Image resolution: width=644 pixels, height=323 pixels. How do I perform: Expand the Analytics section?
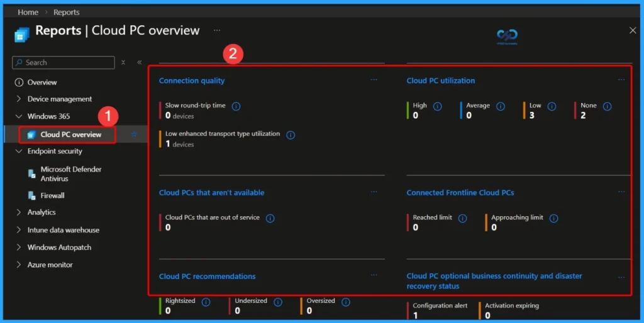coord(18,212)
